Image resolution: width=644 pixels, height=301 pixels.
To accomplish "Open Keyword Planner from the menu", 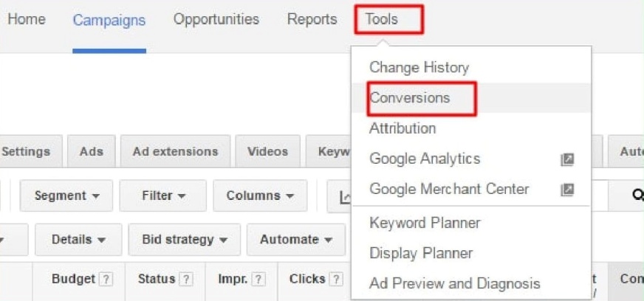I will (x=425, y=223).
